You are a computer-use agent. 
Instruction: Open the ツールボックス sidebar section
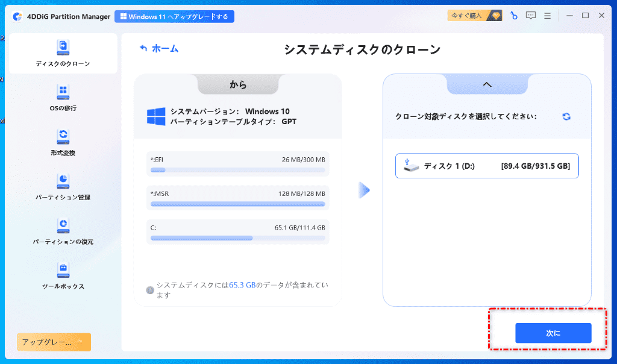pyautogui.click(x=63, y=276)
